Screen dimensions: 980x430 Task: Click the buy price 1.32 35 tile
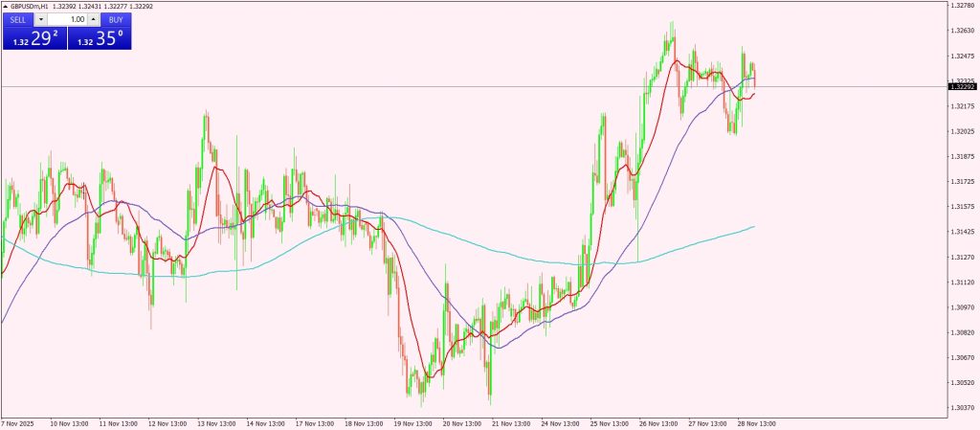[100, 38]
